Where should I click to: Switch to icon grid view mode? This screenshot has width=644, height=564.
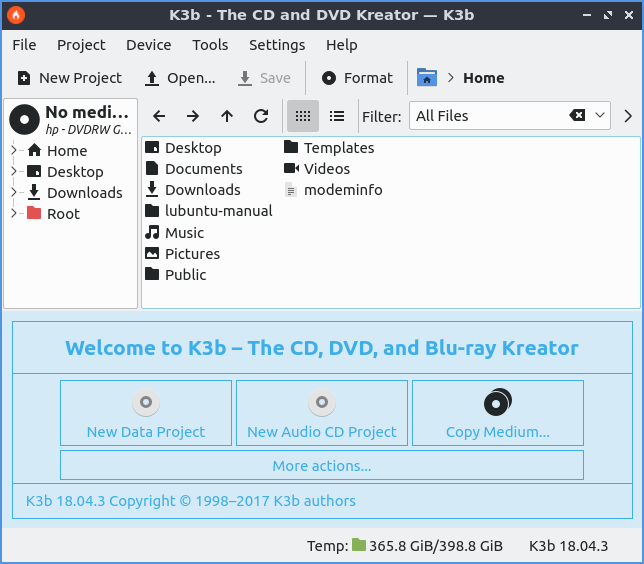coord(303,116)
